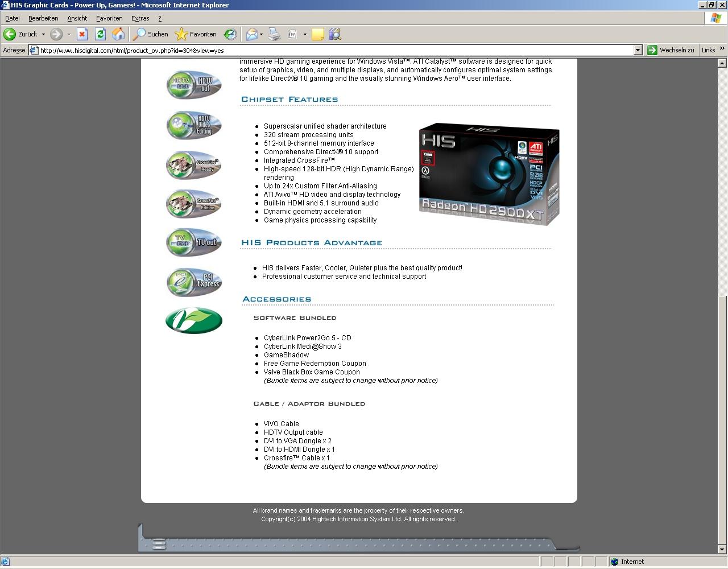
Task: Click the page icon in address bar
Action: 34,50
